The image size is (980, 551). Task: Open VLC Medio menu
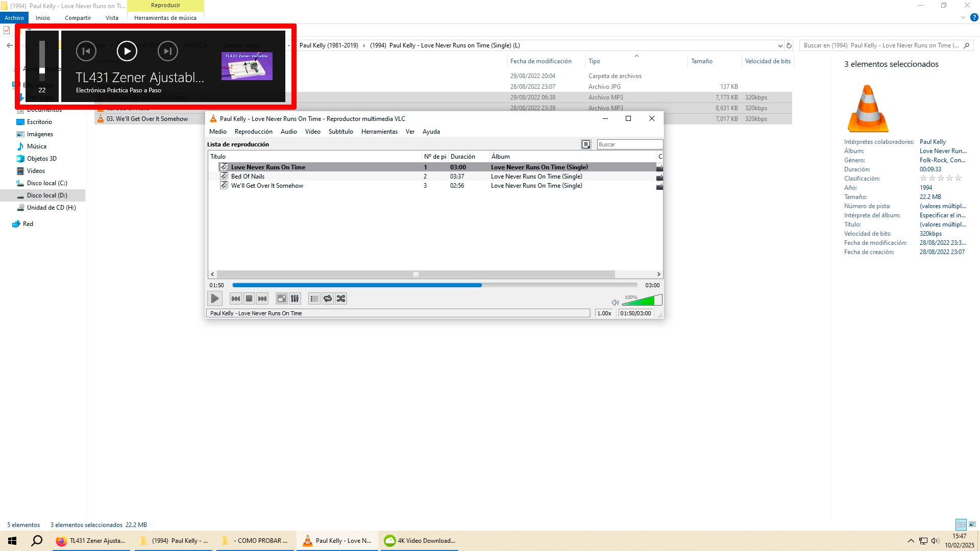tap(218, 132)
